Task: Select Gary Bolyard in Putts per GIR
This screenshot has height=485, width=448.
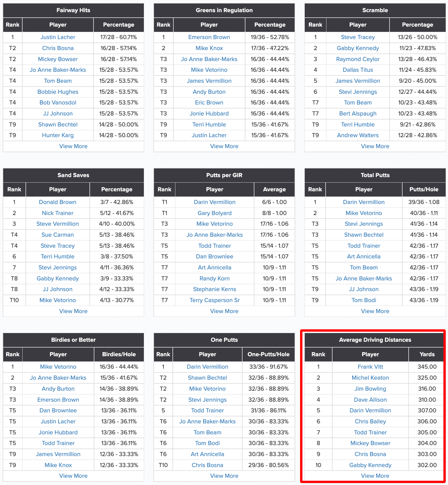Action: [x=214, y=213]
